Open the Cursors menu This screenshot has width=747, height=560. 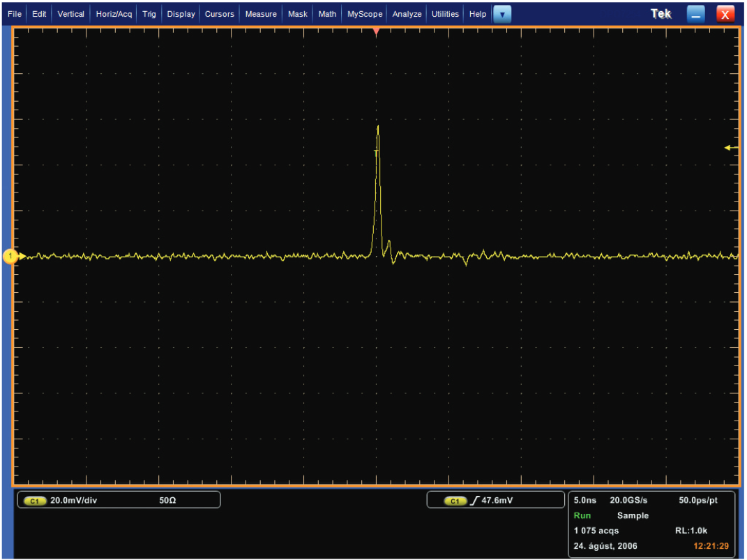pyautogui.click(x=219, y=13)
